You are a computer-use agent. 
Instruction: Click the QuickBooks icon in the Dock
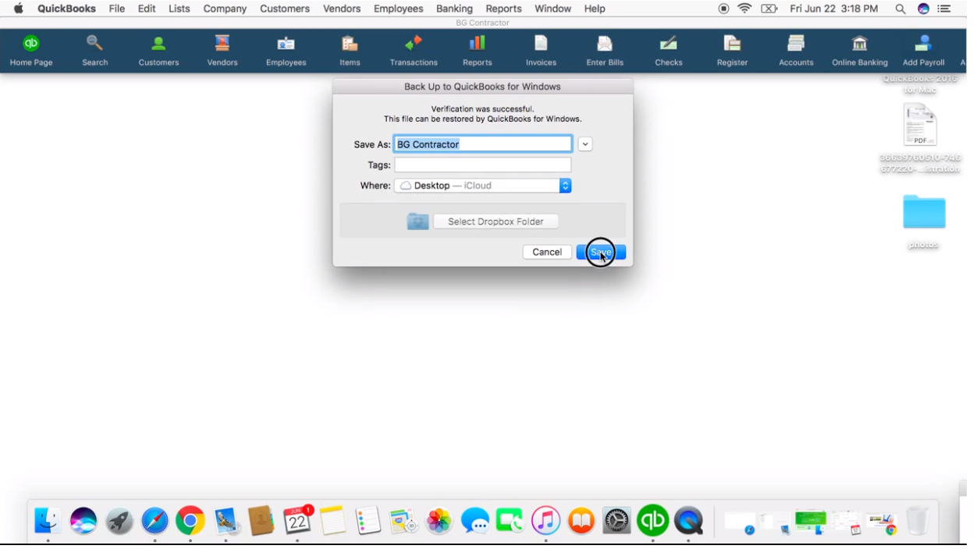click(652, 520)
